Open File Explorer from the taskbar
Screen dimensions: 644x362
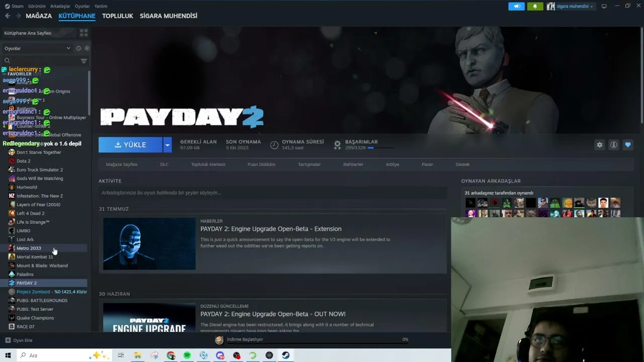click(137, 355)
